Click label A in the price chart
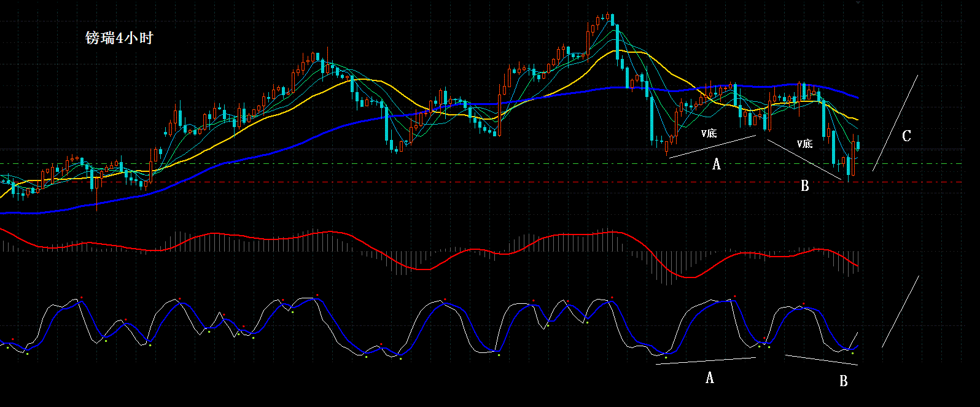The height and width of the screenshot is (407, 980). (716, 164)
